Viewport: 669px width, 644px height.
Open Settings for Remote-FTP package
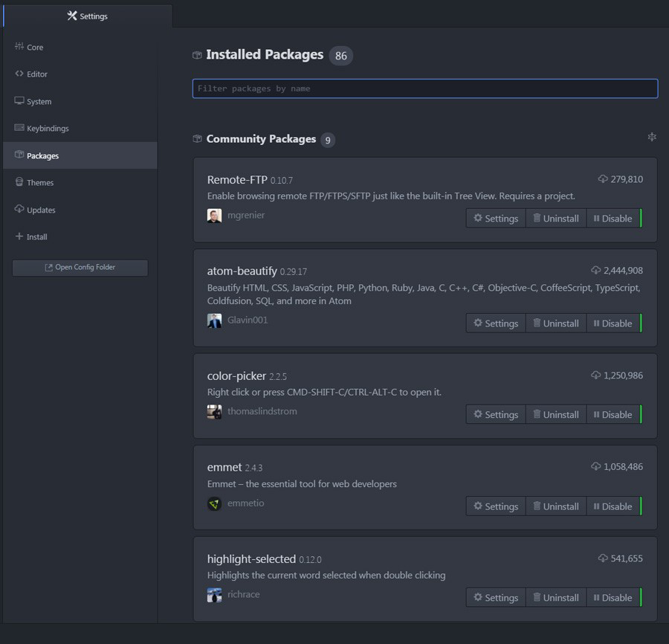[x=496, y=218]
